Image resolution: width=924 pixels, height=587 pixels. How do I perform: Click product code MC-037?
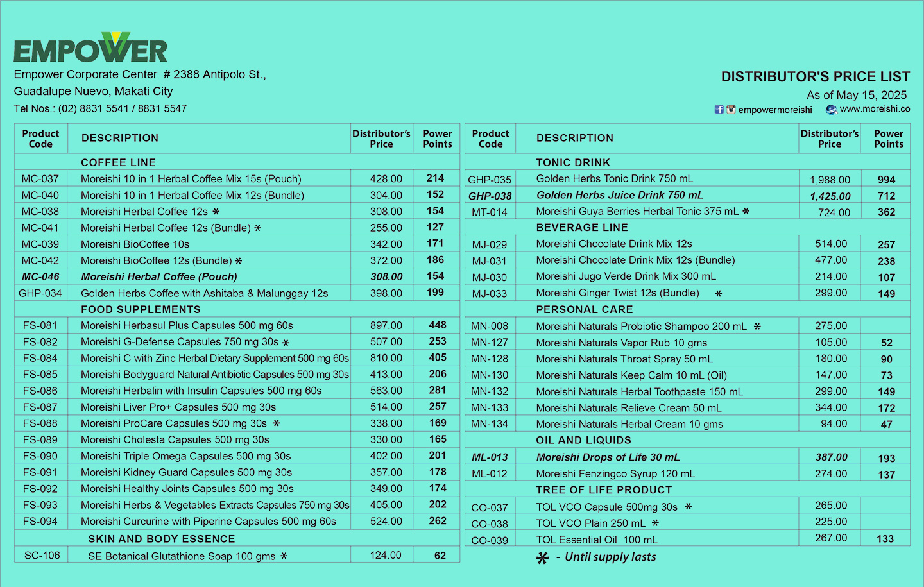[40, 179]
